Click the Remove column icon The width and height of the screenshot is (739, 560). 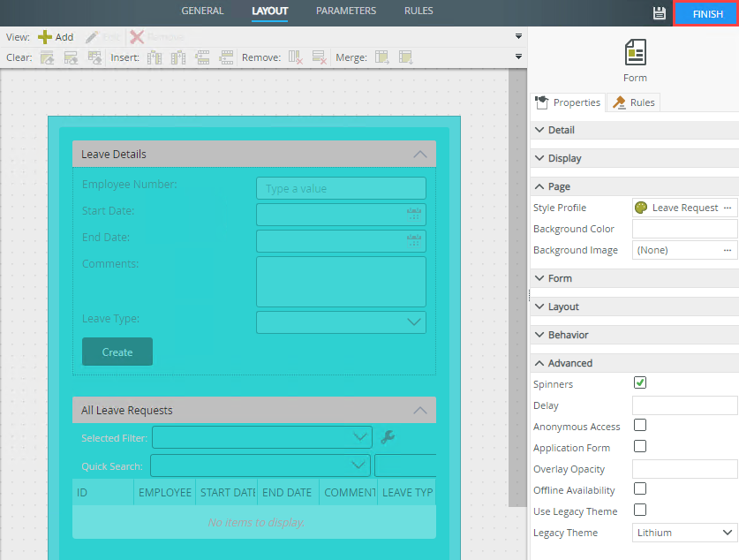point(296,57)
